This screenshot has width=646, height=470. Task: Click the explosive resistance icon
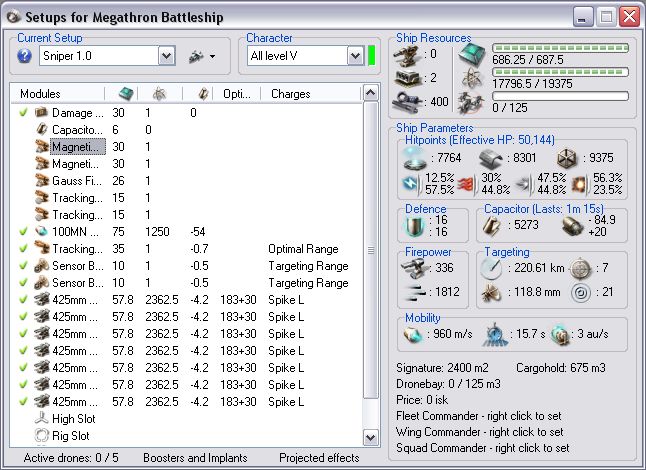580,184
